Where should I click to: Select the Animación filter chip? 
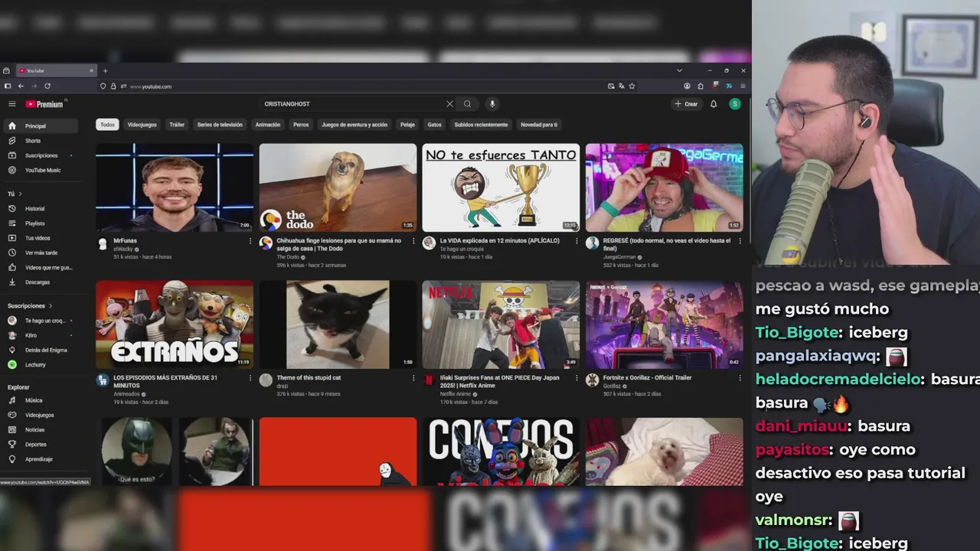coord(268,125)
